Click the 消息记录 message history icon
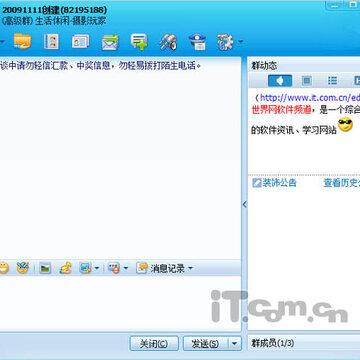Screen dimensions: 360x360 pos(142,268)
